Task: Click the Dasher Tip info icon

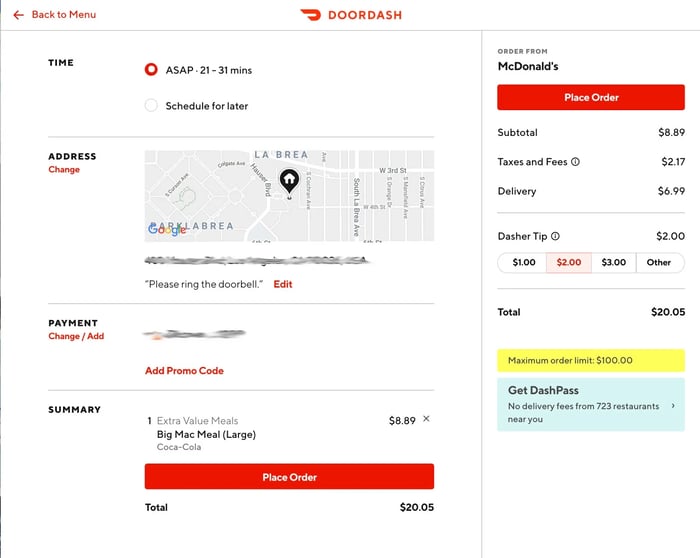Action: point(555,237)
